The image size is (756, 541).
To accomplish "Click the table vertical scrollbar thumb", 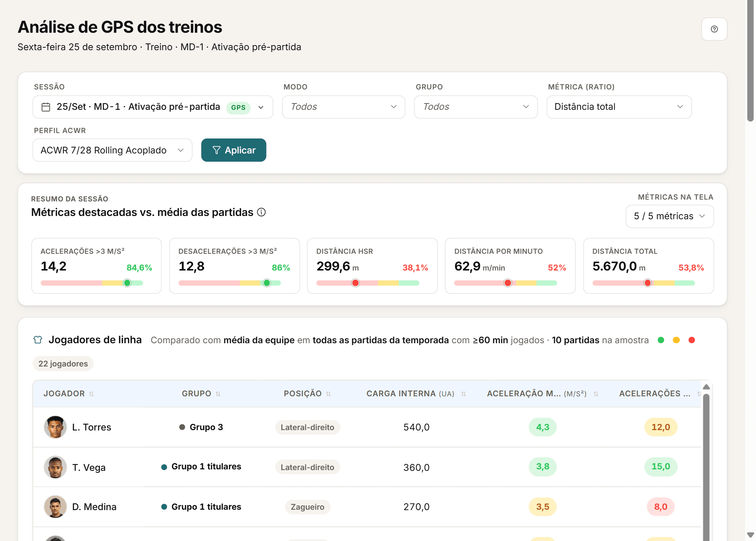I will point(706,467).
